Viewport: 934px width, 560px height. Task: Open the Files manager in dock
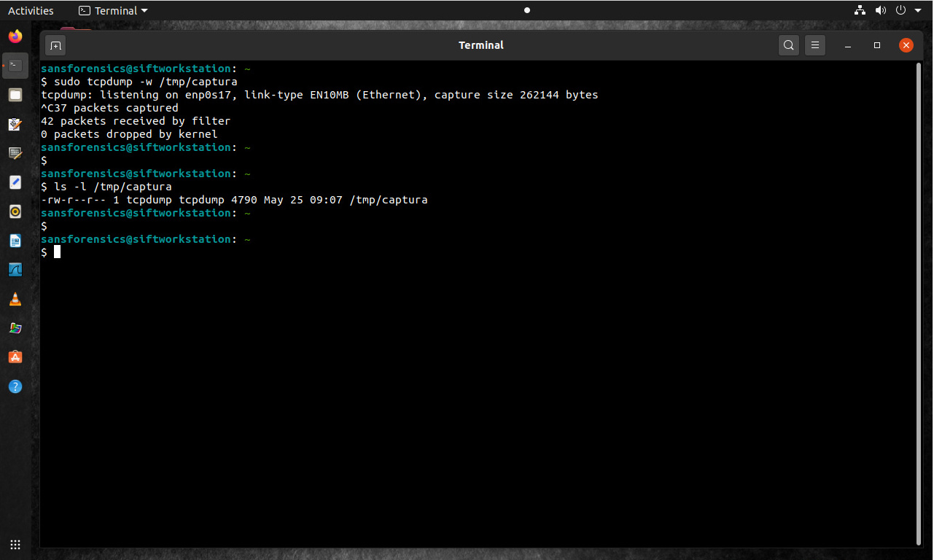click(x=15, y=95)
